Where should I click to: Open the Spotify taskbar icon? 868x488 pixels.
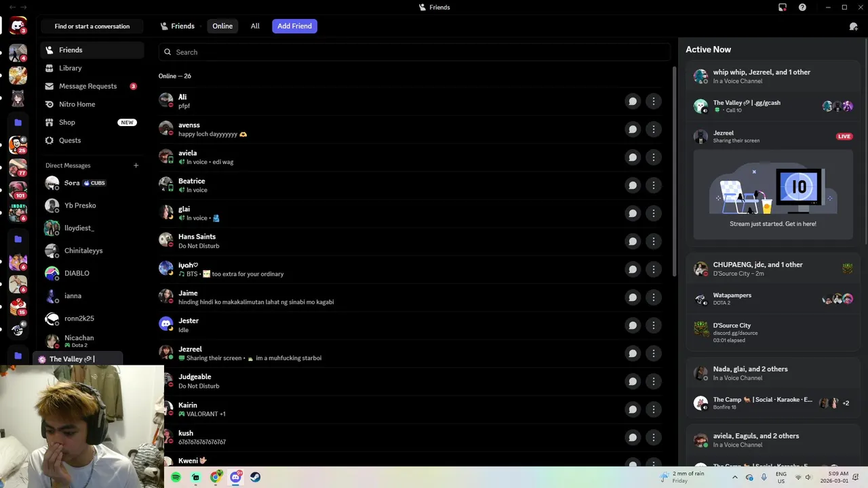176,477
